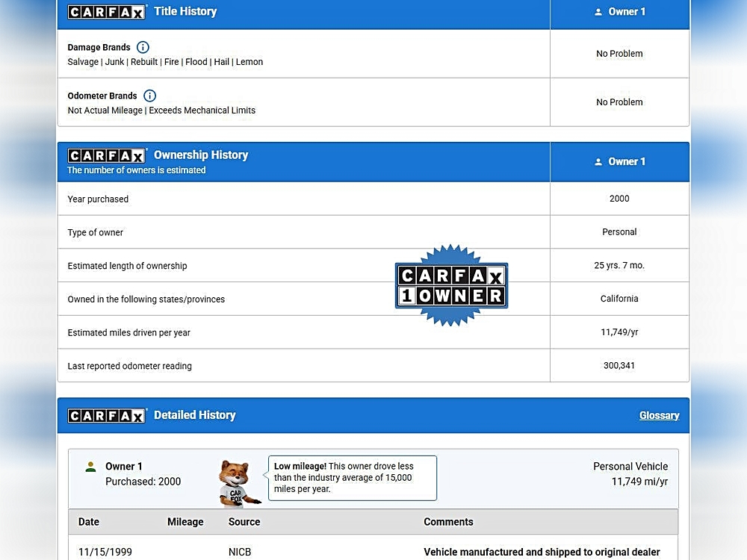Click the CARFAX logo beside Detailed History
Screen dimensions: 747x560
pyautogui.click(x=107, y=416)
